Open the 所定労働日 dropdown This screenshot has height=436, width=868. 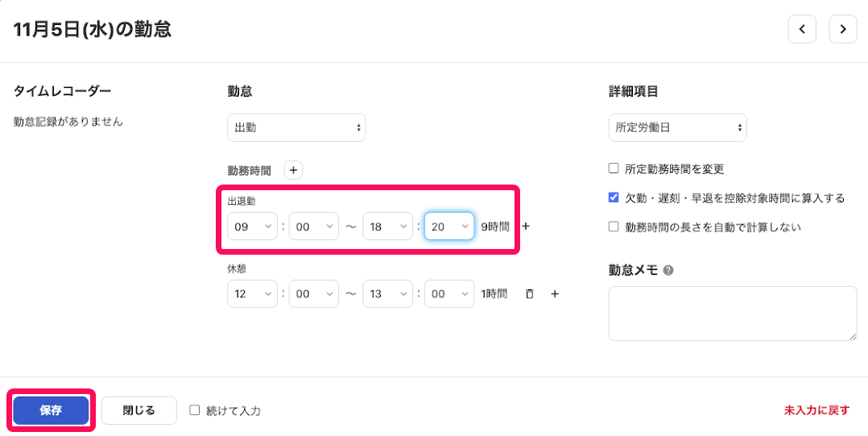(678, 127)
